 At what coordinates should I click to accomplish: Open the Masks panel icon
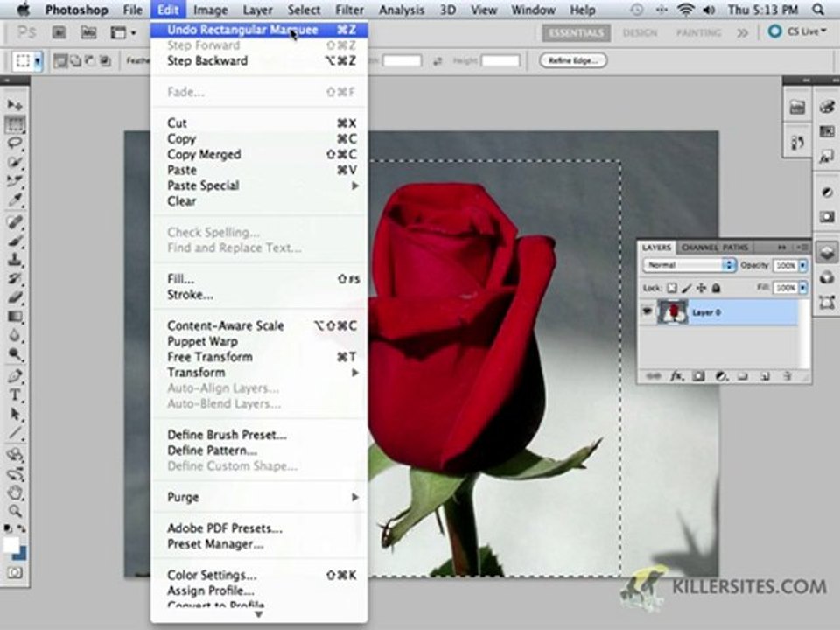827,216
